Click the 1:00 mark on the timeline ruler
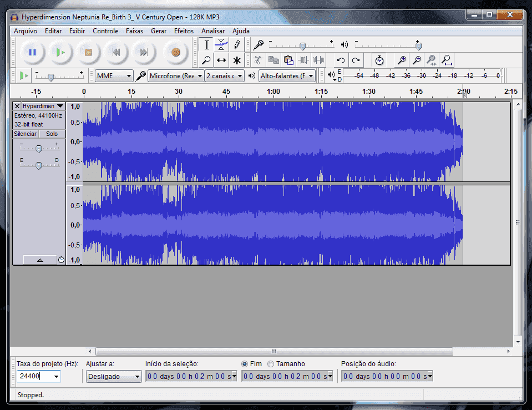The image size is (532, 410). tap(273, 92)
